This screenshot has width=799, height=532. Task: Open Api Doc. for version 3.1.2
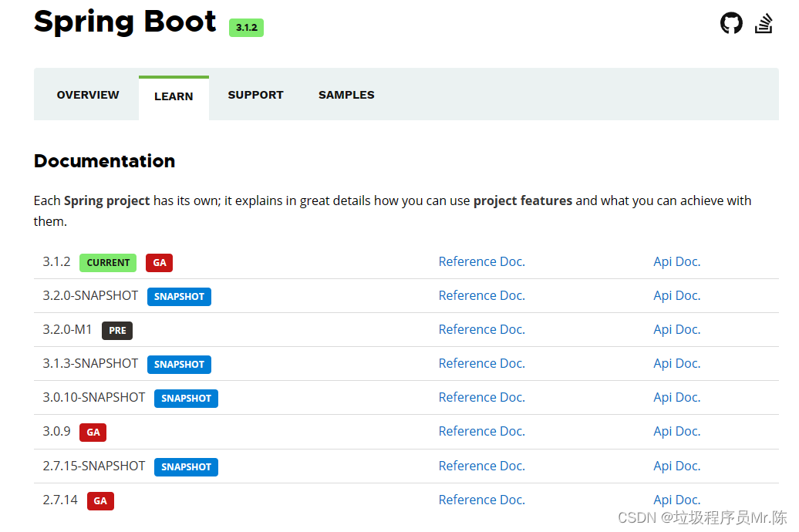click(x=676, y=261)
